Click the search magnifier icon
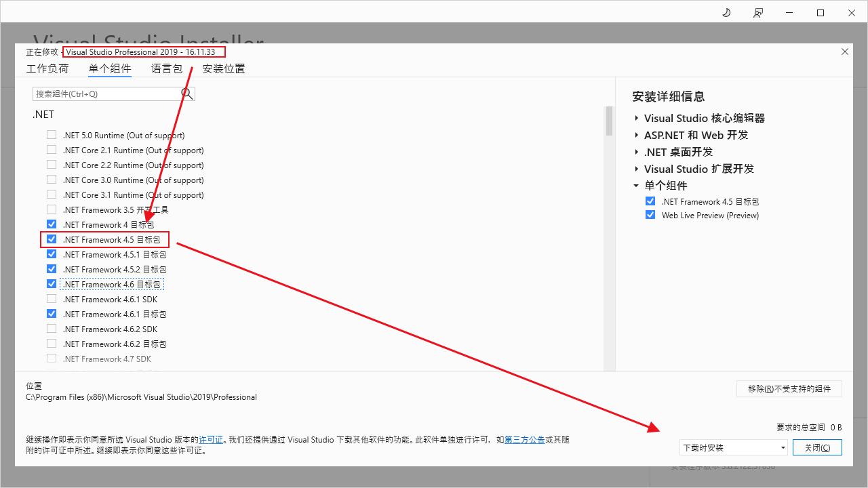 tap(187, 94)
